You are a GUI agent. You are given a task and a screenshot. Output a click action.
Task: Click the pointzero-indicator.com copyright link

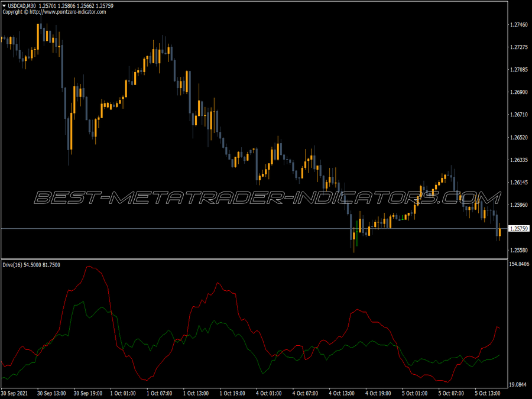click(x=68, y=12)
